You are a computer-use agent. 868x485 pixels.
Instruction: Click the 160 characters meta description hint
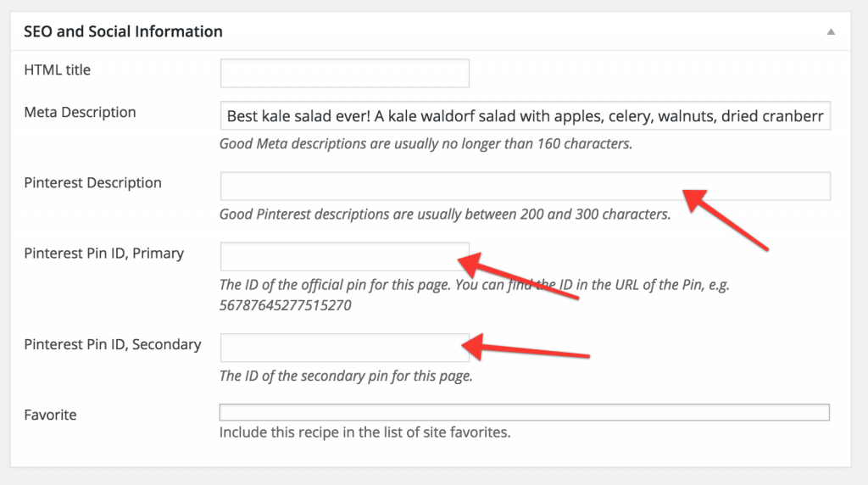coord(426,144)
